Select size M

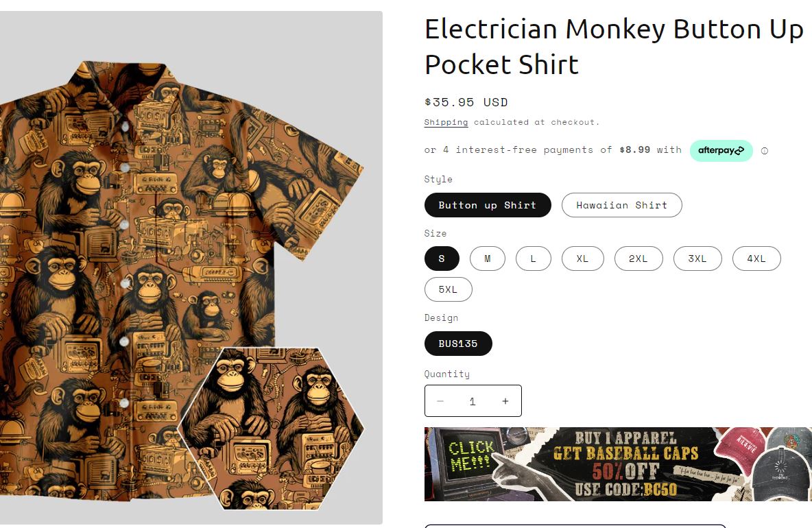(488, 259)
